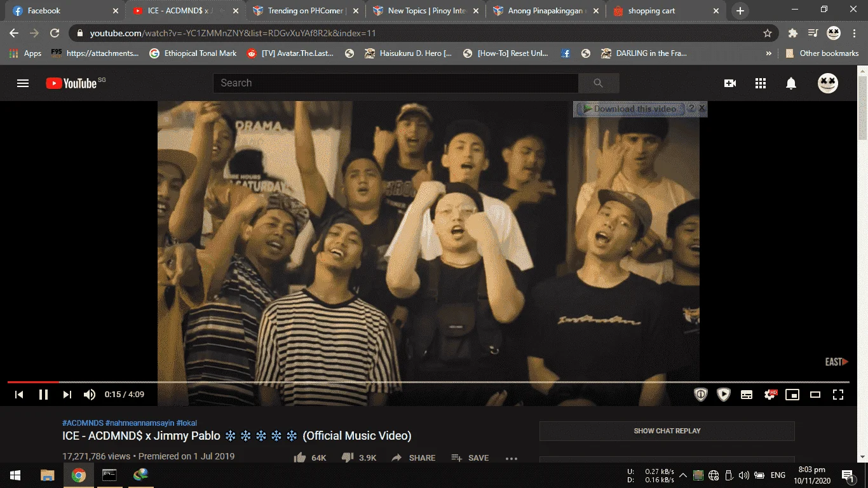Open Windows Start menu
This screenshot has width=868, height=488.
(15, 475)
